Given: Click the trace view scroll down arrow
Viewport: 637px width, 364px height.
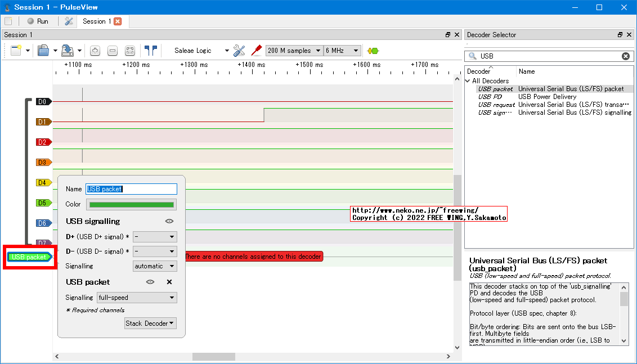Looking at the screenshot, I should click(x=457, y=348).
